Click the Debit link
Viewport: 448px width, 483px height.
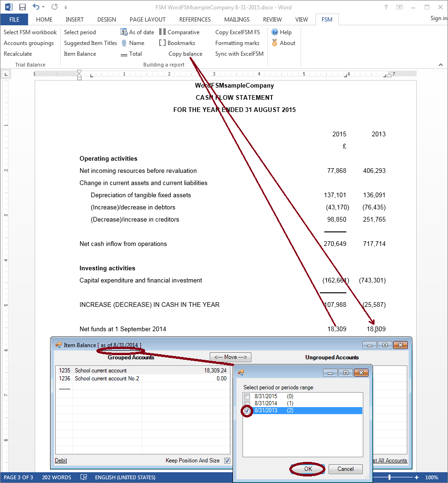(x=61, y=461)
